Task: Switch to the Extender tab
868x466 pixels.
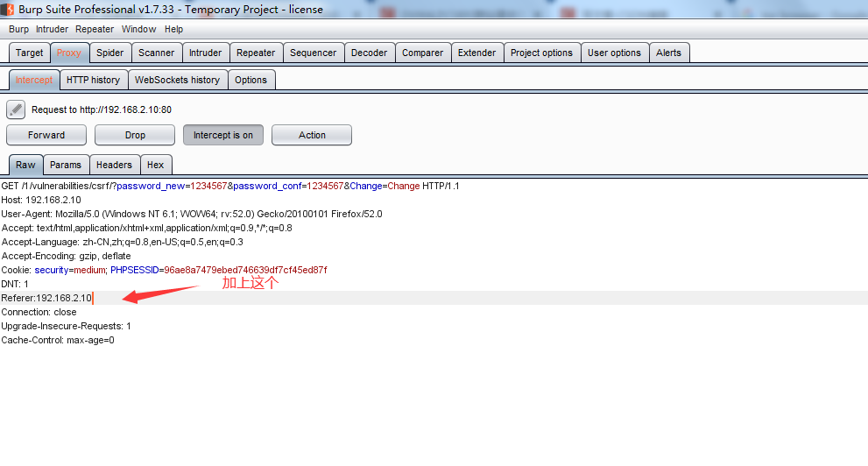Action: tap(477, 53)
